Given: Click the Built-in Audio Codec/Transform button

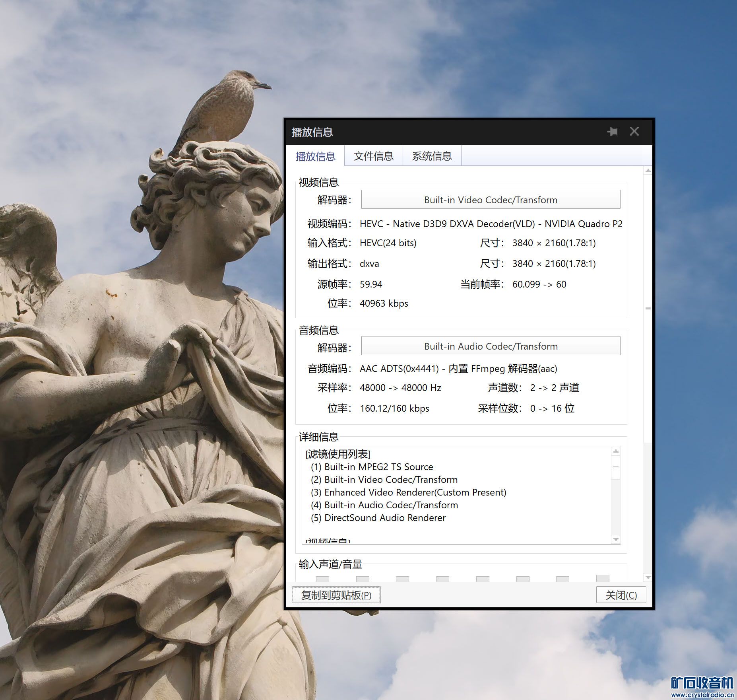Looking at the screenshot, I should point(490,346).
